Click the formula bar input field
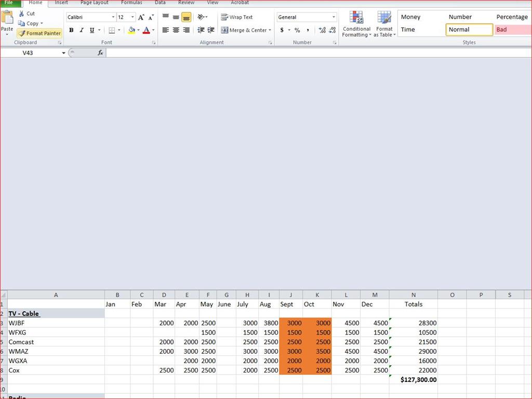532x399 pixels. click(318, 52)
